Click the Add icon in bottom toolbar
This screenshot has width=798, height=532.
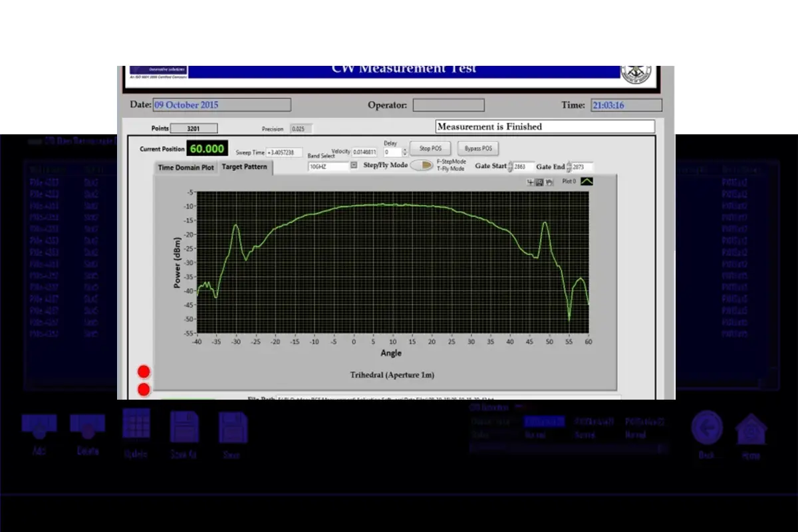tap(39, 427)
